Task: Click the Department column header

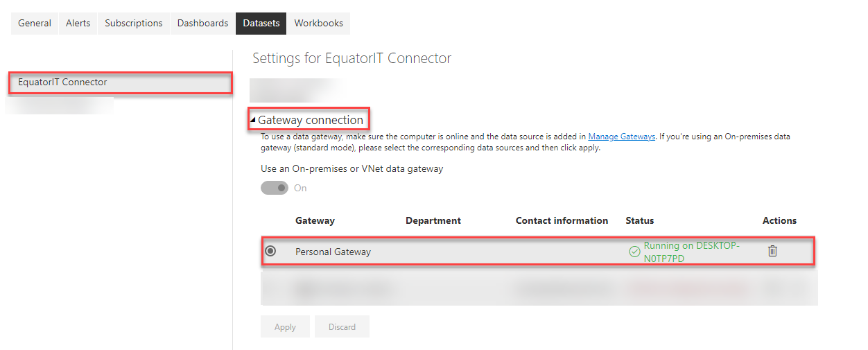Action: [x=433, y=220]
